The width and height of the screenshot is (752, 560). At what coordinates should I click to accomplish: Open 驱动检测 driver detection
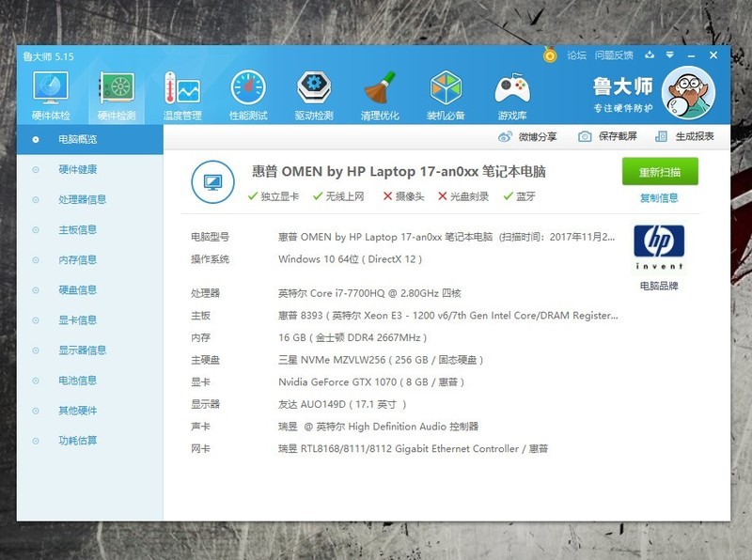[x=314, y=96]
